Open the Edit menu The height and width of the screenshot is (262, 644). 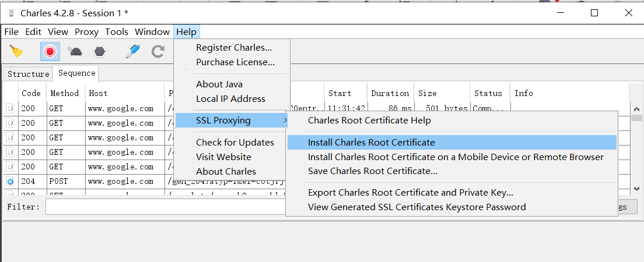point(33,31)
